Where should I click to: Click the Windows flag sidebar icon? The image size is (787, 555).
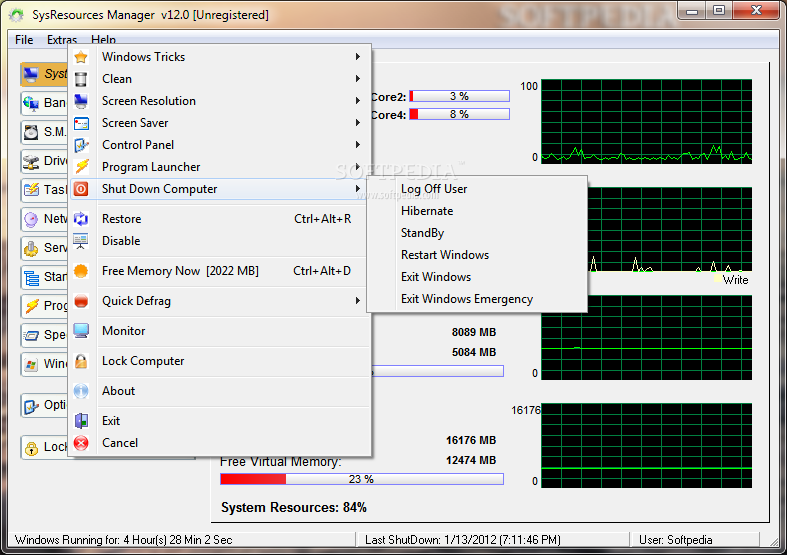click(31, 364)
